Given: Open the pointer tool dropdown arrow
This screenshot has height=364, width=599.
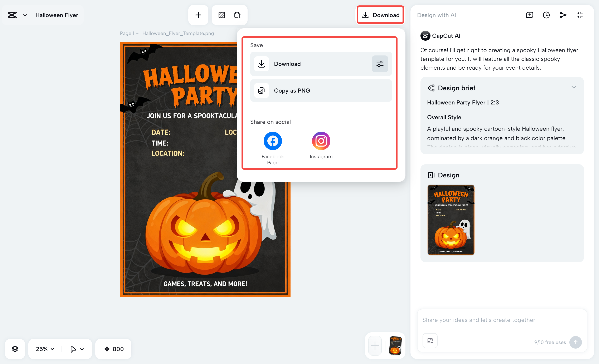Looking at the screenshot, I should click(82, 349).
